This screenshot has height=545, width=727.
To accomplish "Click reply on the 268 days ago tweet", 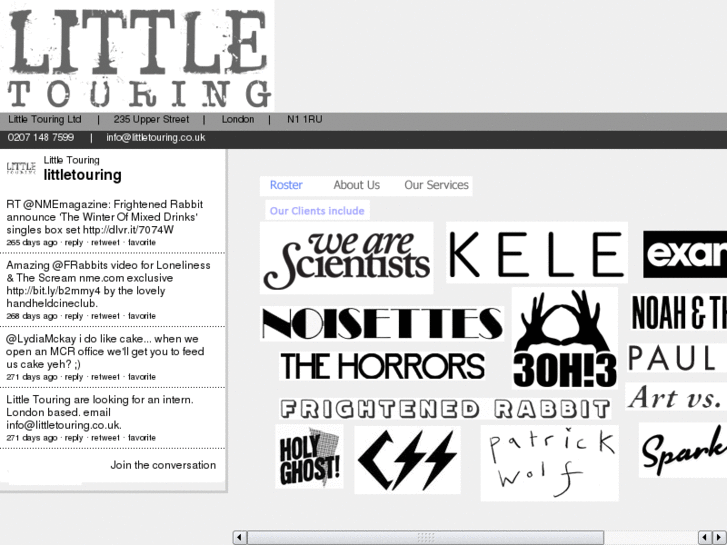I will [74, 316].
